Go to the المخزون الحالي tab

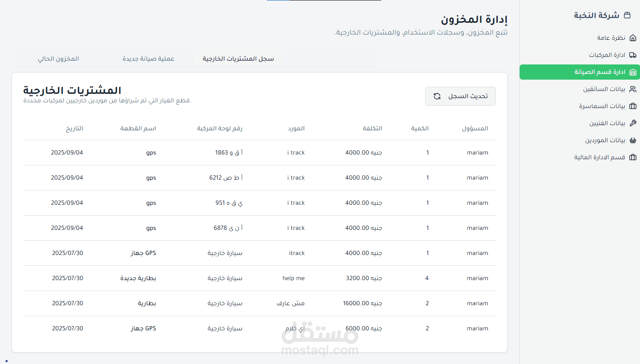point(58,59)
